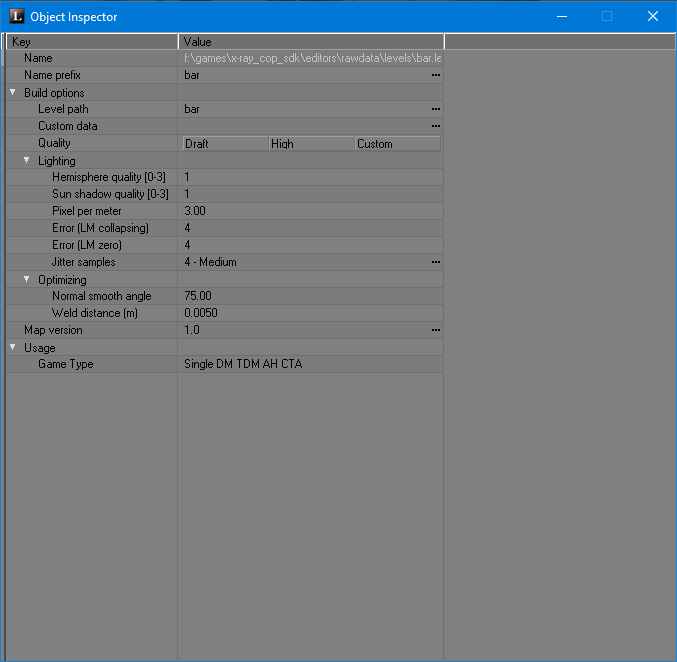Collapse the Optimizing section
This screenshot has width=677, height=662.
click(x=27, y=279)
